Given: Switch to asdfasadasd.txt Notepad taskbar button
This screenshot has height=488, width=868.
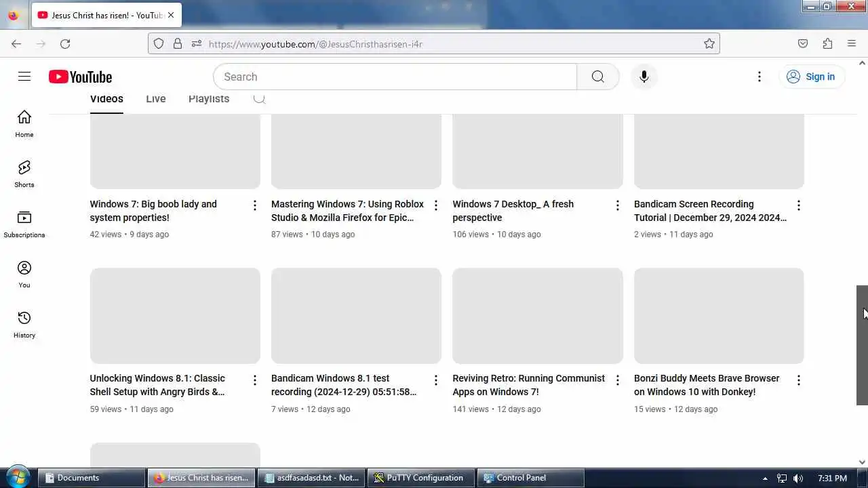Looking at the screenshot, I should coord(312,478).
